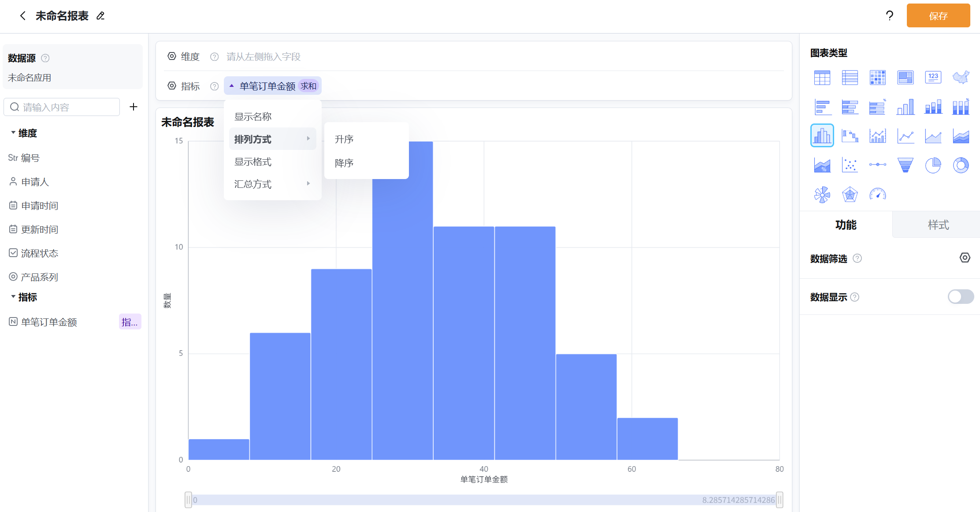The image size is (980, 512).
Task: Select the row-banded detail table chart type
Action: point(850,78)
